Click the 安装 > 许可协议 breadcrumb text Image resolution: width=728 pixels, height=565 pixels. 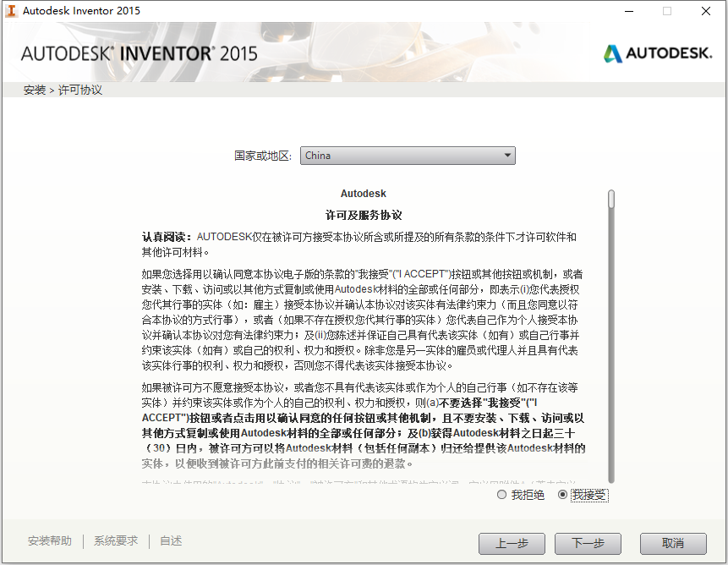click(63, 90)
